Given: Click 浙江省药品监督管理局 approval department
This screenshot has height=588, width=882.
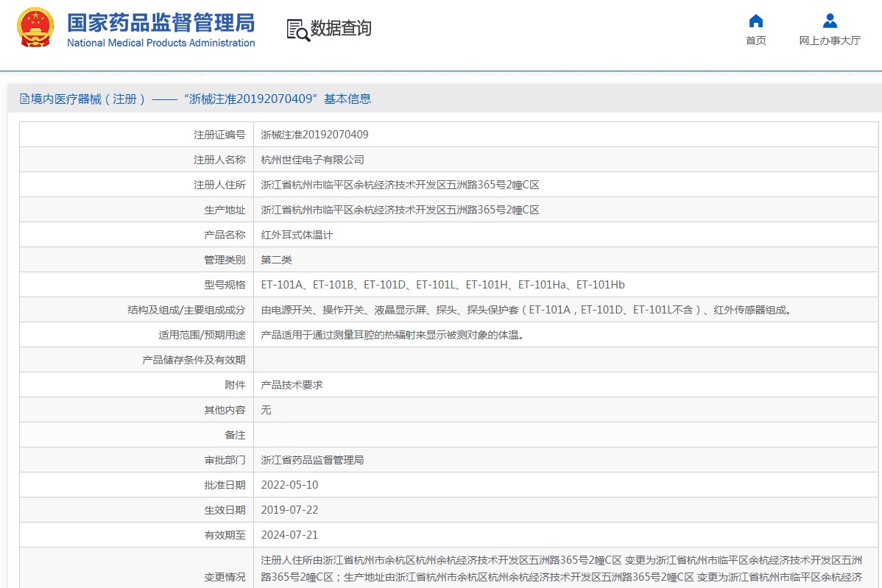Looking at the screenshot, I should 312,460.
